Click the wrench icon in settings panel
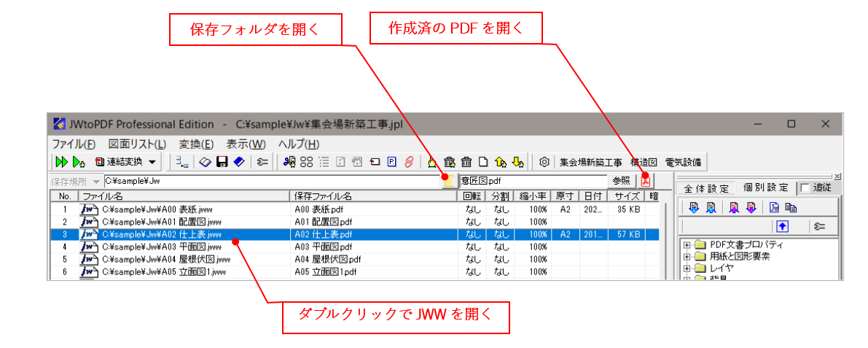Image resolution: width=868 pixels, height=348 pixels. (821, 225)
